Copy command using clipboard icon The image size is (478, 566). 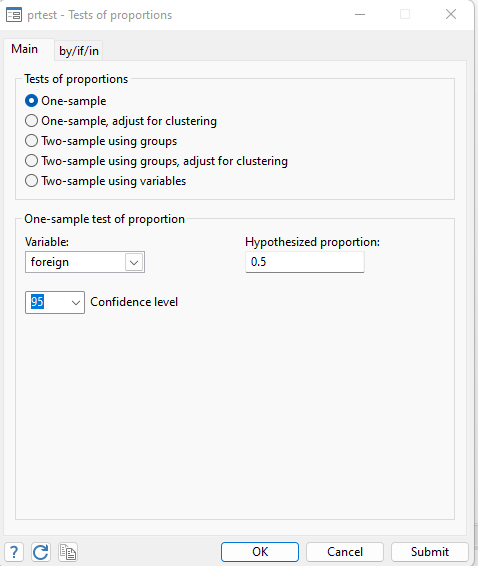(68, 552)
